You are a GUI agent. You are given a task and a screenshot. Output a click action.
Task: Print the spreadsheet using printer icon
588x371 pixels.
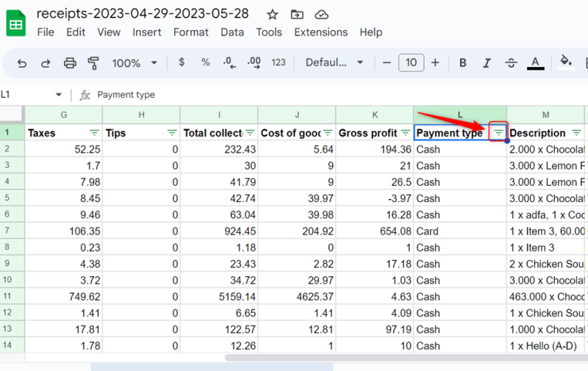[70, 63]
